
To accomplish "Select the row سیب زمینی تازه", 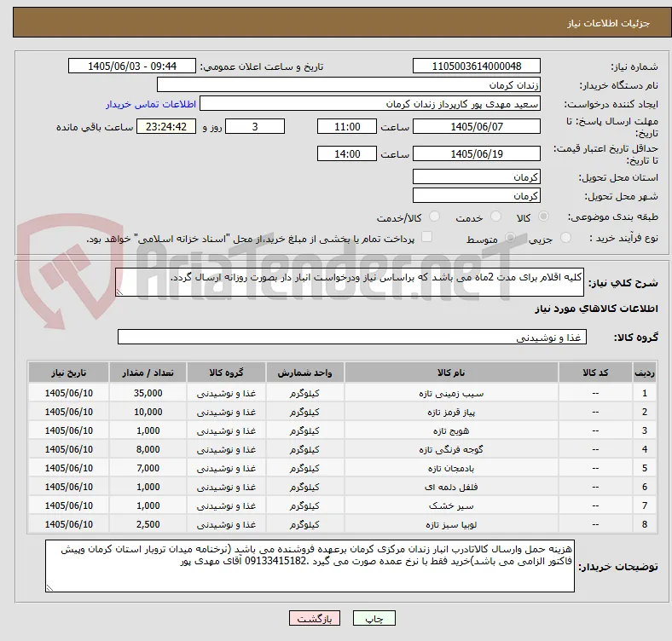I will tap(343, 393).
